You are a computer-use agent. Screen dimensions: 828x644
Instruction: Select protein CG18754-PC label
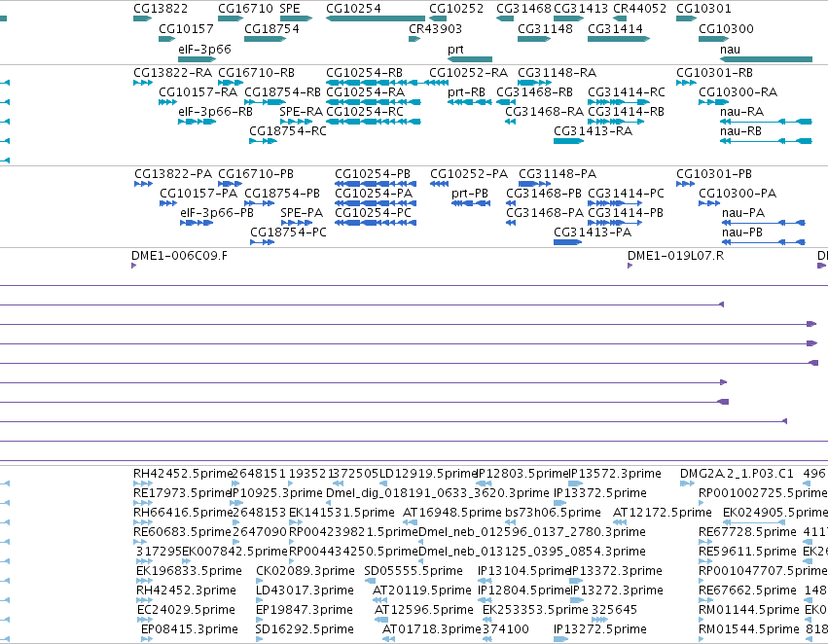(x=288, y=233)
